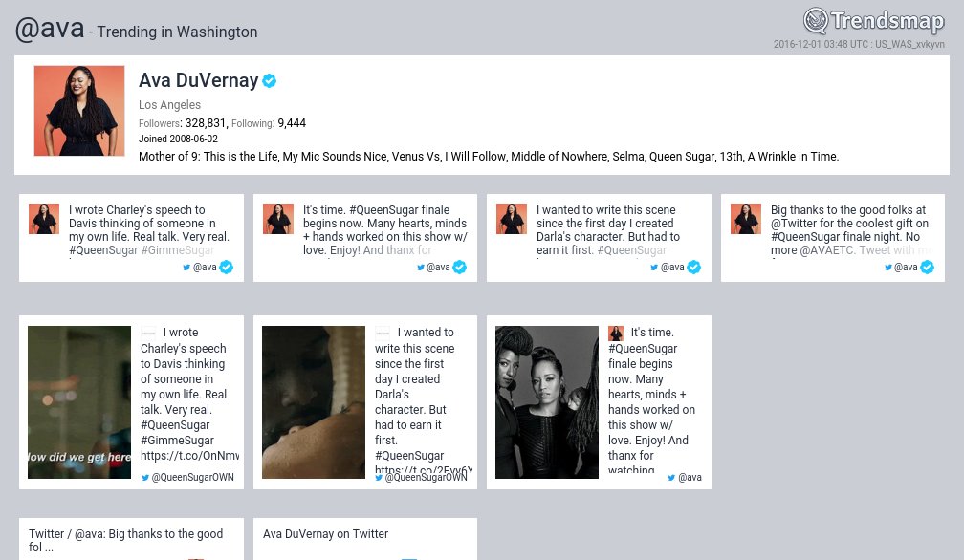Open @QueenSugarOWN handle on Charley's speech media card

pos(192,477)
